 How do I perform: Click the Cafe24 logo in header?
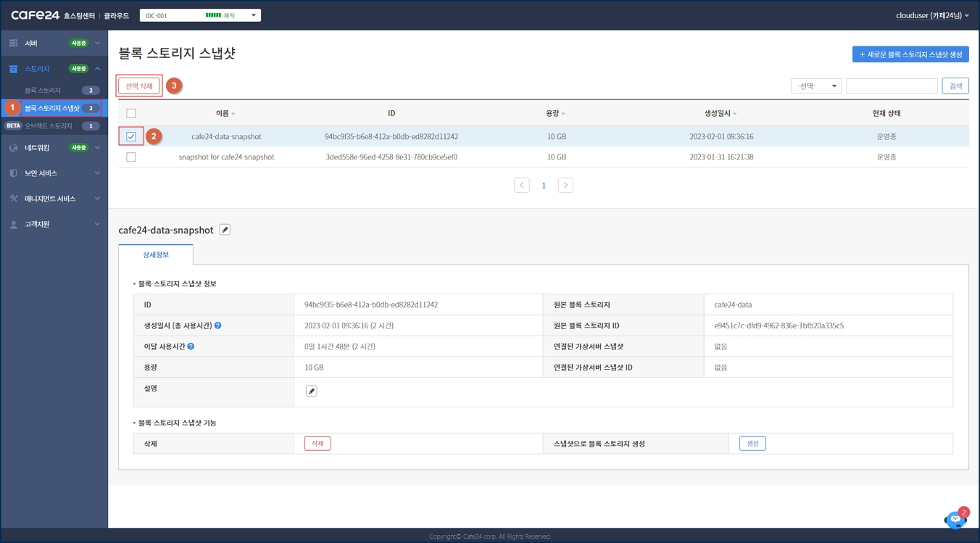point(36,15)
